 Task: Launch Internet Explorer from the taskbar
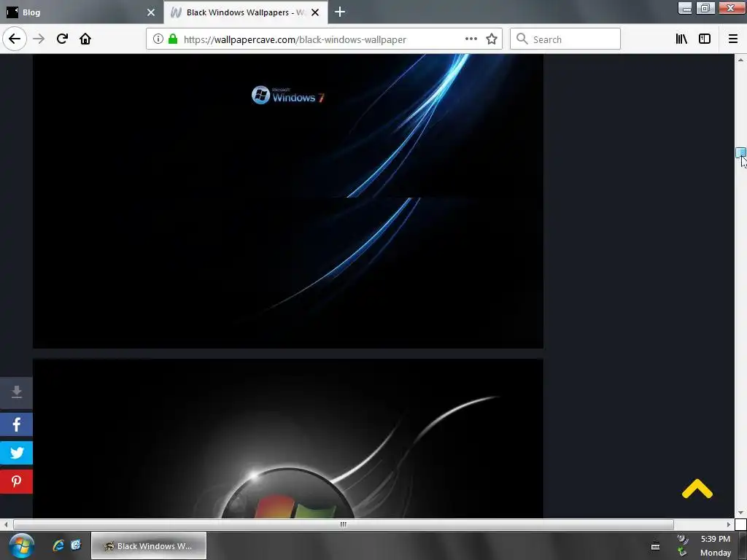(x=58, y=545)
